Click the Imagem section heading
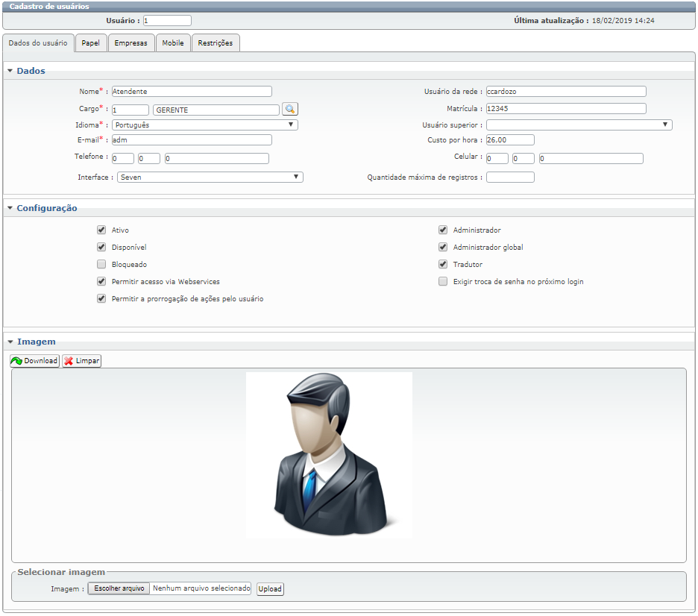The height and width of the screenshot is (616, 698). click(37, 342)
